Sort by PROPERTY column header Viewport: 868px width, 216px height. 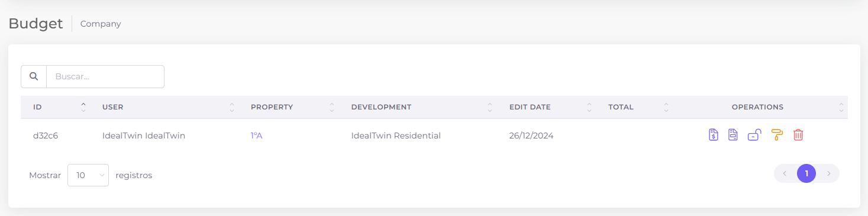(x=293, y=107)
